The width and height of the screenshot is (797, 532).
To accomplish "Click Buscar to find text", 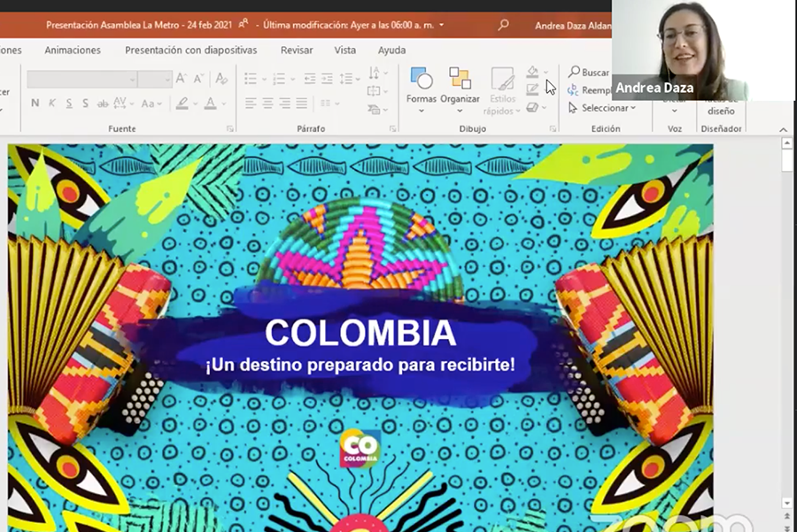I will pyautogui.click(x=589, y=73).
